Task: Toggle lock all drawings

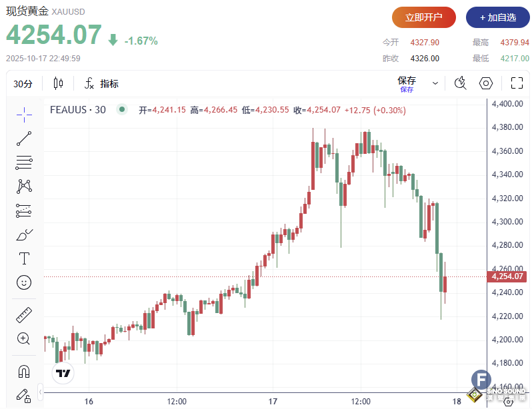Action: tap(24, 395)
